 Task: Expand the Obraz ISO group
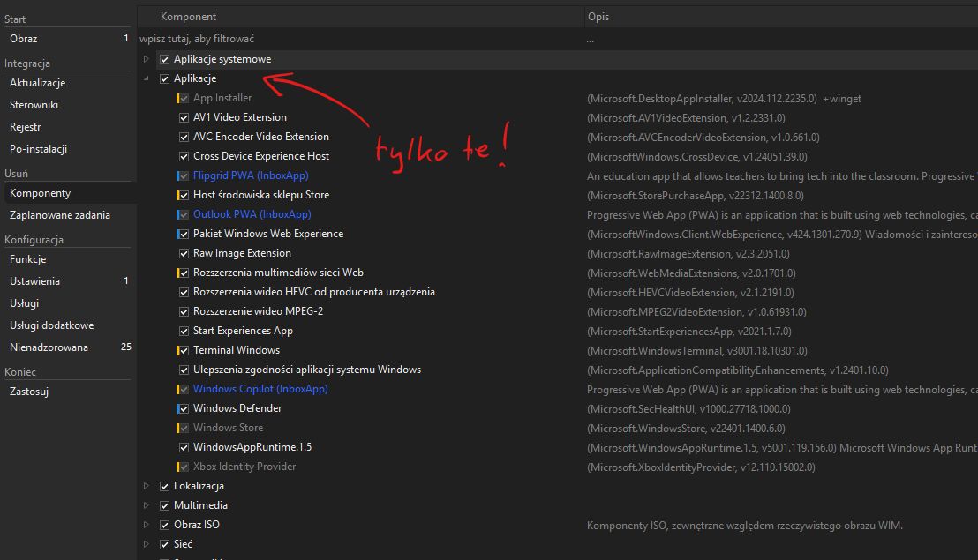tap(147, 525)
